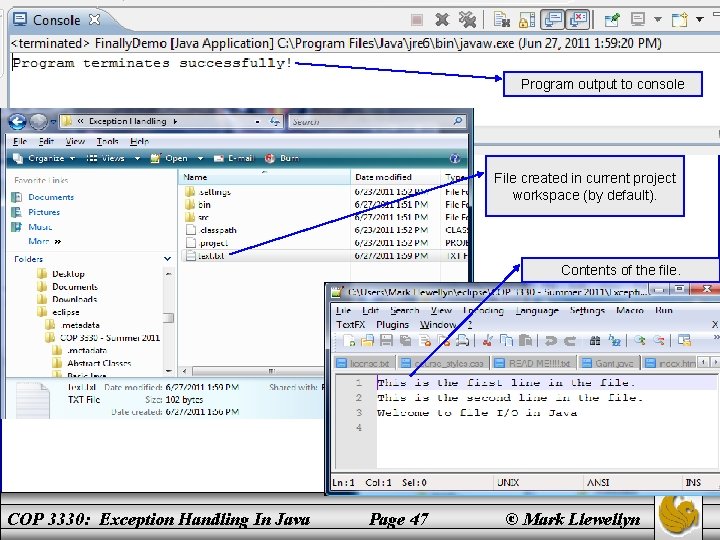Click the Open button in Explorer toolbar
Viewport: 720px width, 540px height.
click(x=169, y=158)
